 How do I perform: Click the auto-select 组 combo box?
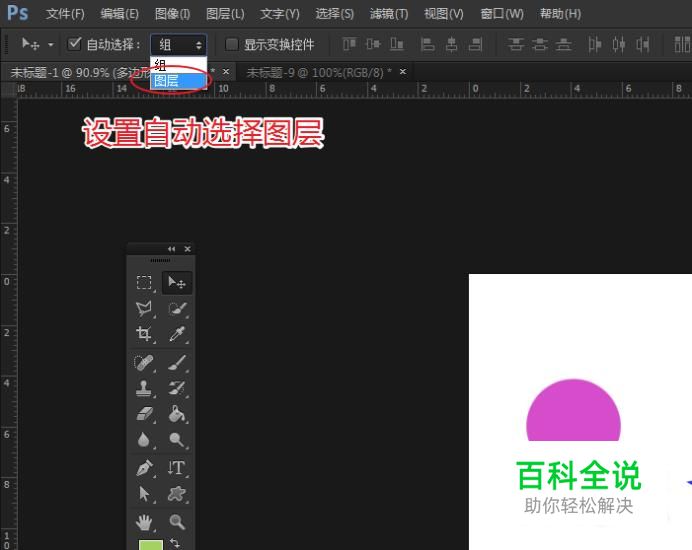click(x=178, y=45)
